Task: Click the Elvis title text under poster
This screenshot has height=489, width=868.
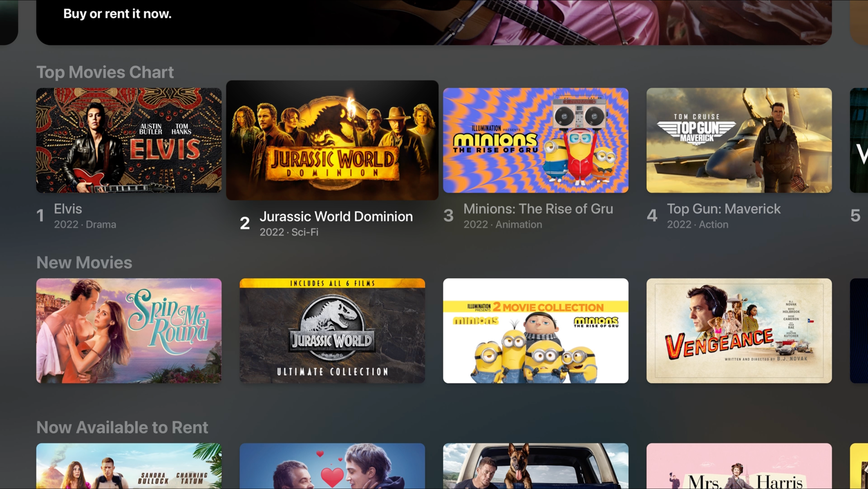Action: [x=68, y=208]
